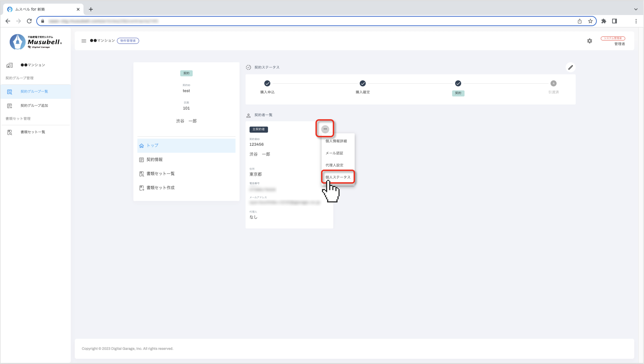Click the browser extensions puzzle icon

[x=604, y=21]
